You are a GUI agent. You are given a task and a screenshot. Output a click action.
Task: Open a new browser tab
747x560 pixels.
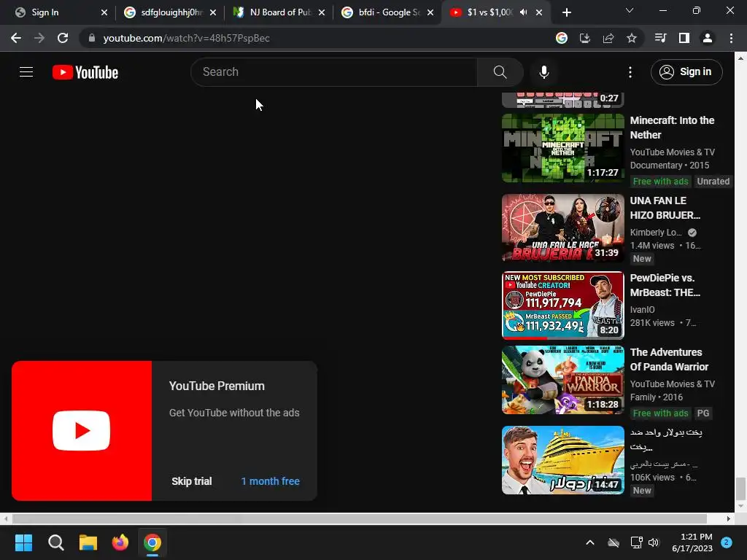[566, 12]
